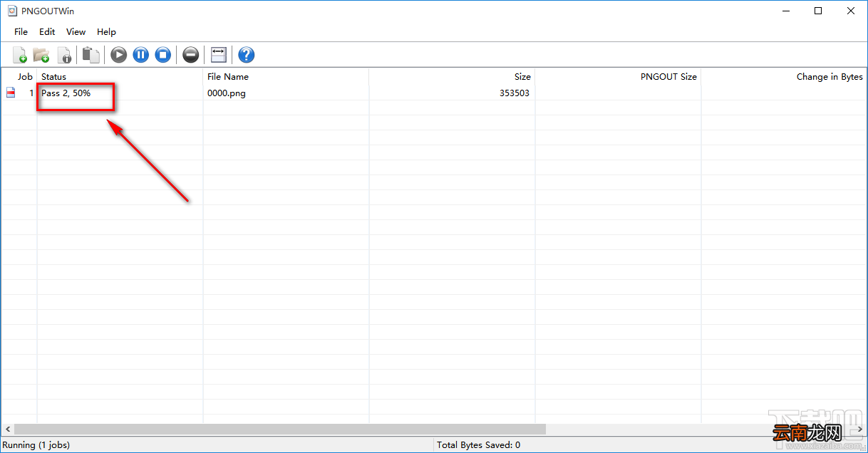Click the auto-size columns toolbar icon
This screenshot has width=868, height=453.
tap(219, 55)
